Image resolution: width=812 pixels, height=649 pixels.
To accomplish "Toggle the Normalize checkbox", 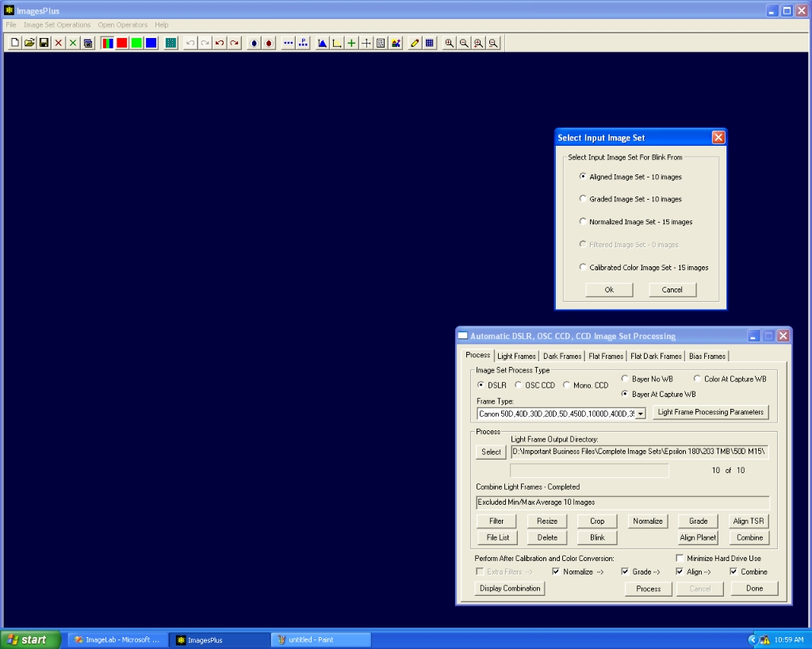I will click(x=556, y=571).
